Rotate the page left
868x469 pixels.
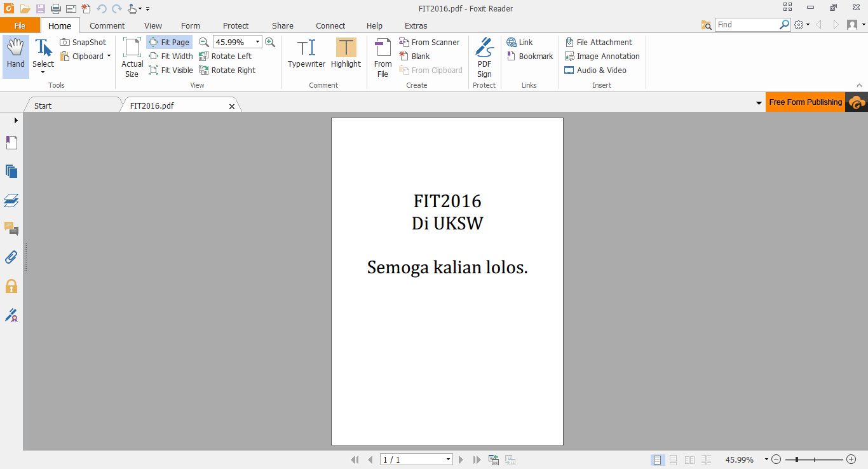click(x=226, y=56)
